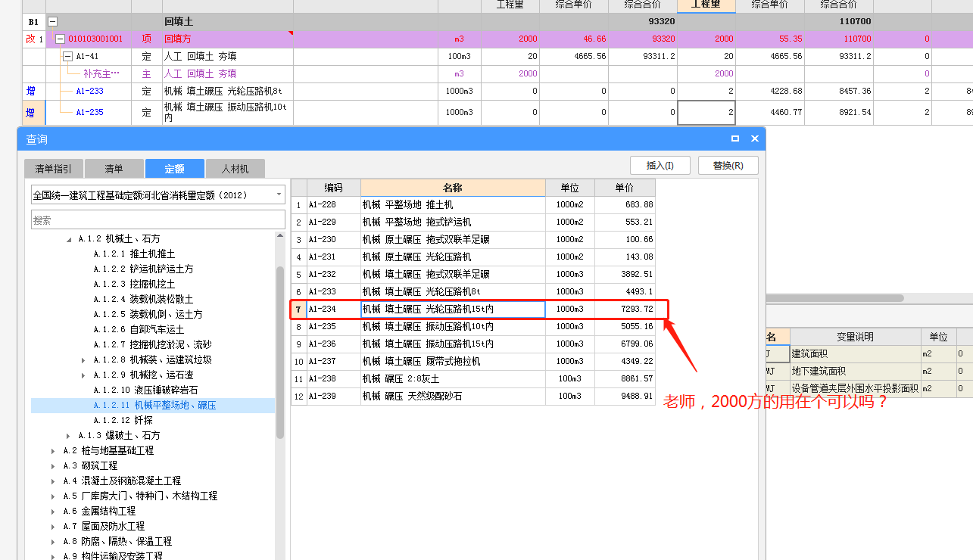Image resolution: width=973 pixels, height=560 pixels.
Task: Select A.1.2.2 铲运机铲运土方
Action: (x=143, y=269)
